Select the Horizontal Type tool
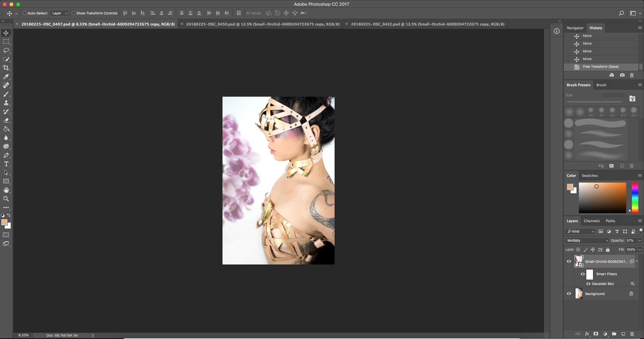This screenshot has width=644, height=339. pos(6,164)
